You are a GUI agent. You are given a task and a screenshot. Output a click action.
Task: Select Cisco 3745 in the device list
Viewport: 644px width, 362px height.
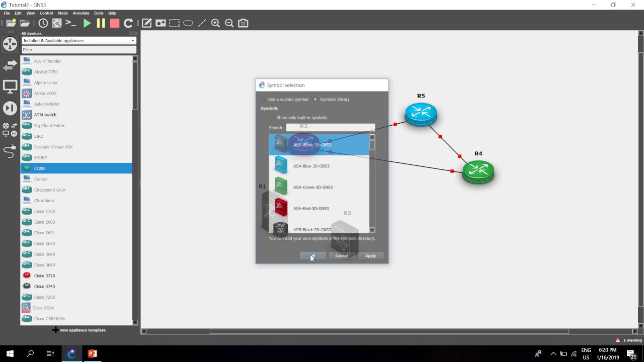tap(76, 286)
